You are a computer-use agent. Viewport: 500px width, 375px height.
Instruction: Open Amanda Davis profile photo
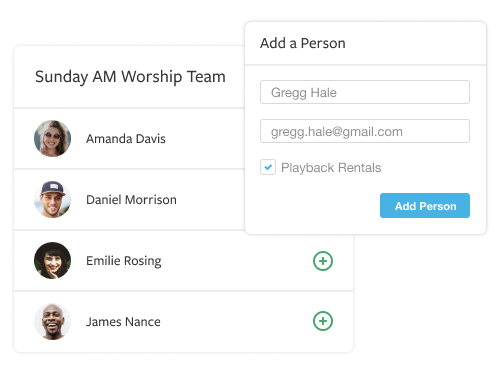coord(53,138)
